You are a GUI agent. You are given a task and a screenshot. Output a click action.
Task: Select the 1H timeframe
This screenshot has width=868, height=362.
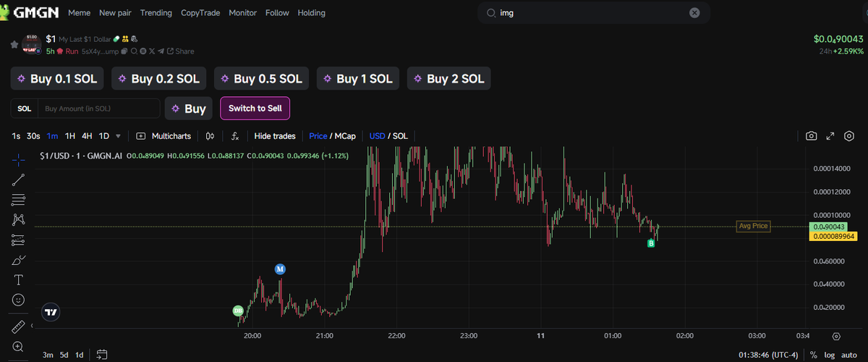70,136
